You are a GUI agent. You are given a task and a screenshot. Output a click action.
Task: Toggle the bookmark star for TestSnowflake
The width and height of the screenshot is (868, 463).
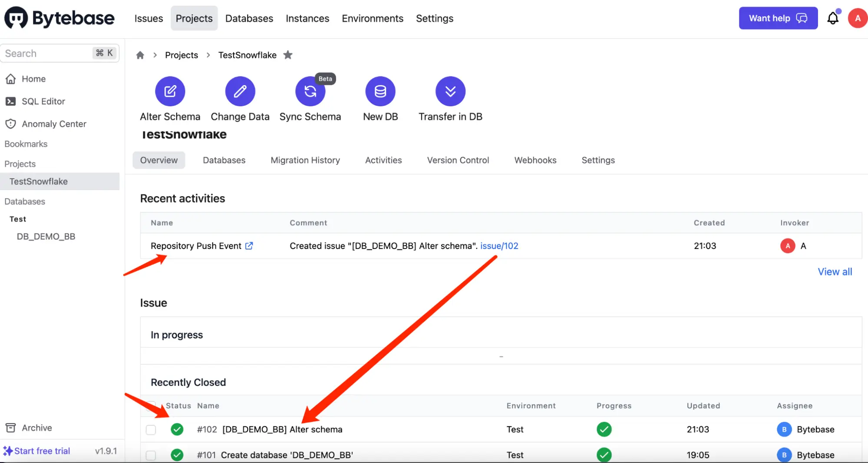click(x=288, y=55)
